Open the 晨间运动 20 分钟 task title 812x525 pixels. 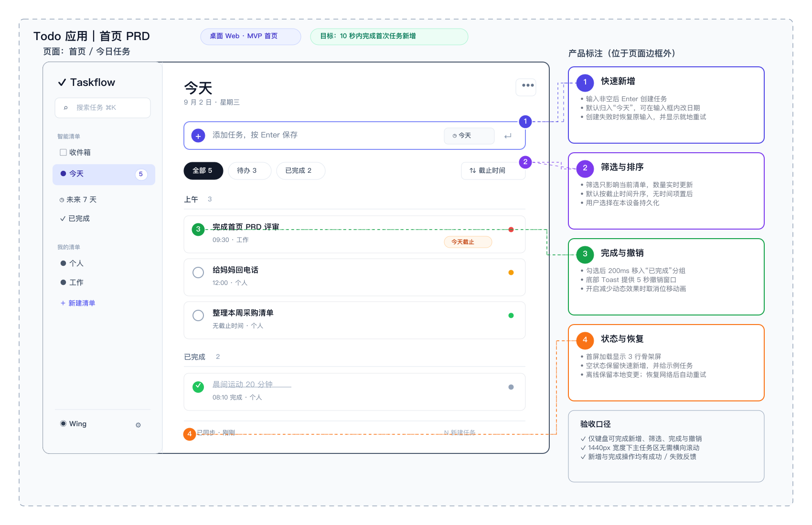pos(243,385)
